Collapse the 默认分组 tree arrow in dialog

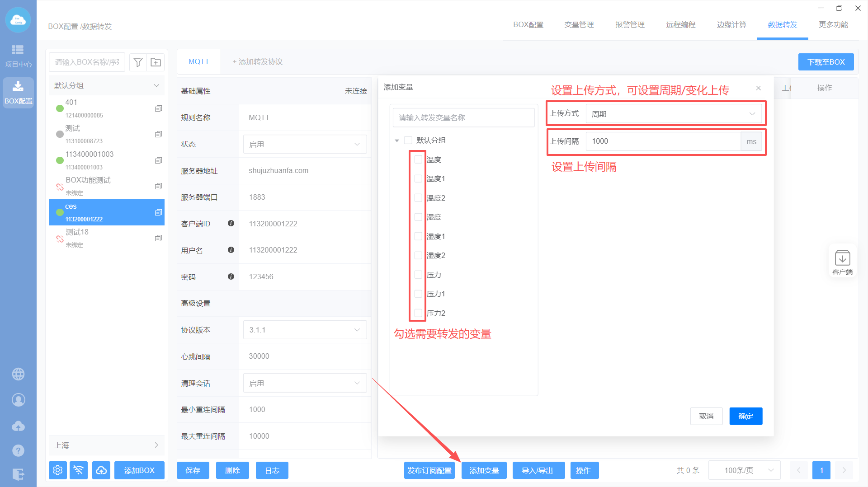pyautogui.click(x=397, y=140)
